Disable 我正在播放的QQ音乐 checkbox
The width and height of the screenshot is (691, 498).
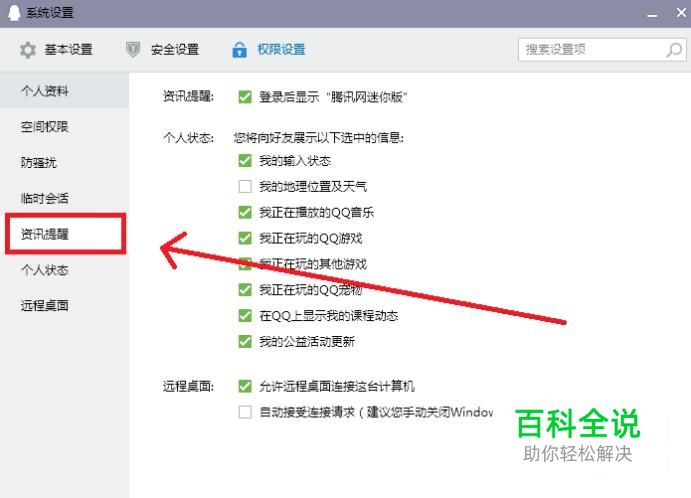point(245,212)
